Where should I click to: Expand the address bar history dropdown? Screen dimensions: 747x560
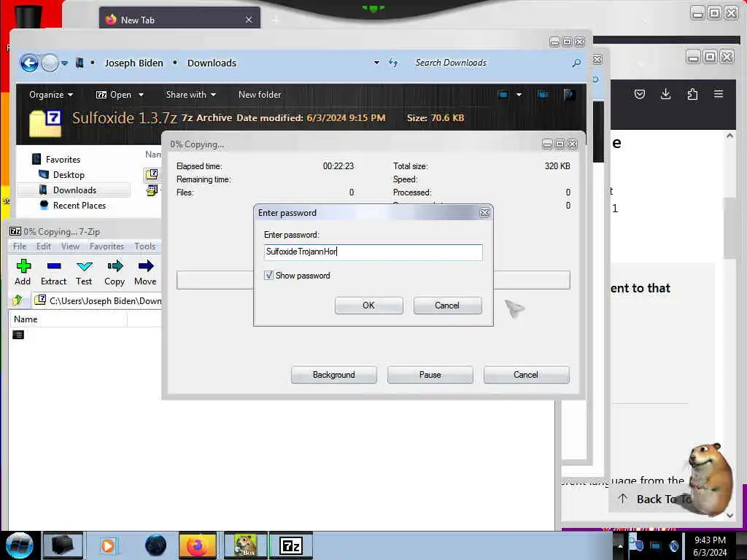tap(376, 63)
